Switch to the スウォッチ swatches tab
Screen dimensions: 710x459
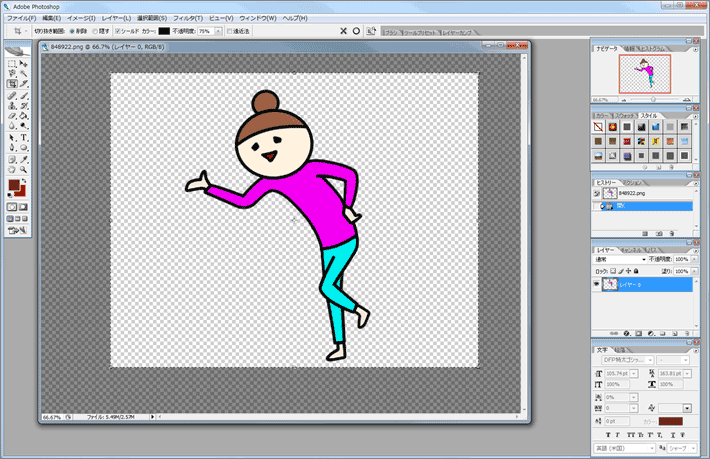[x=624, y=116]
